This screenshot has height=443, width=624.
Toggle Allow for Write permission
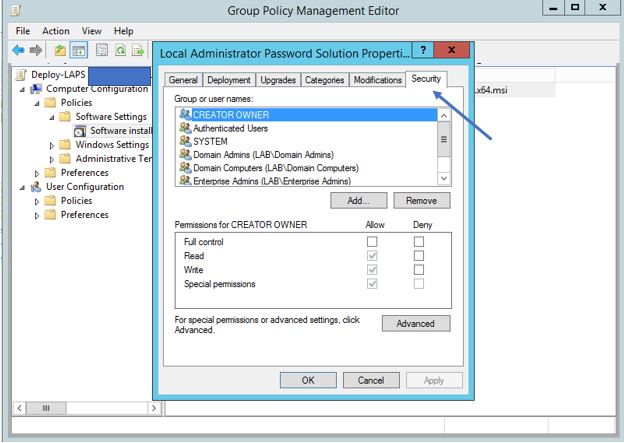pyautogui.click(x=372, y=270)
